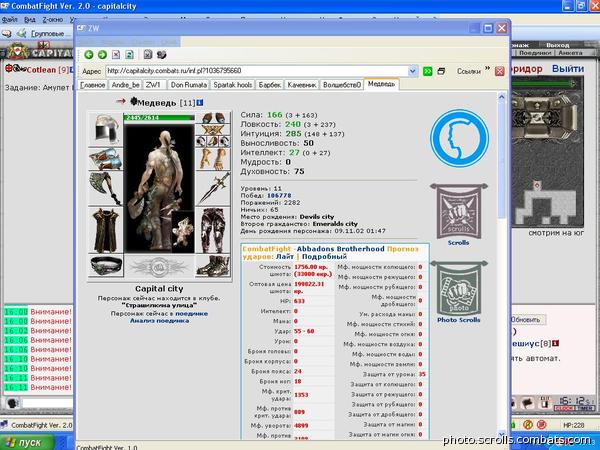Stop page loading via red X page icon
This screenshot has height=450, width=600.
pos(116,55)
